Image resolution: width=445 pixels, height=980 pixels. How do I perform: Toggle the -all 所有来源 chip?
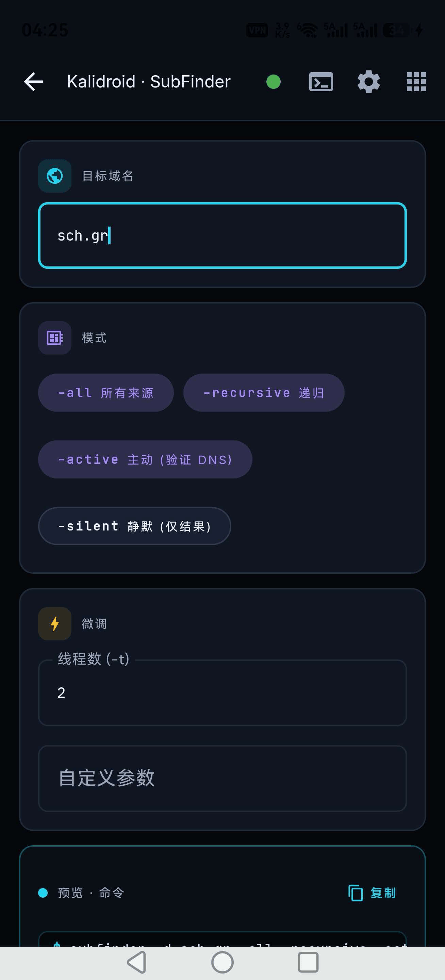pyautogui.click(x=106, y=393)
